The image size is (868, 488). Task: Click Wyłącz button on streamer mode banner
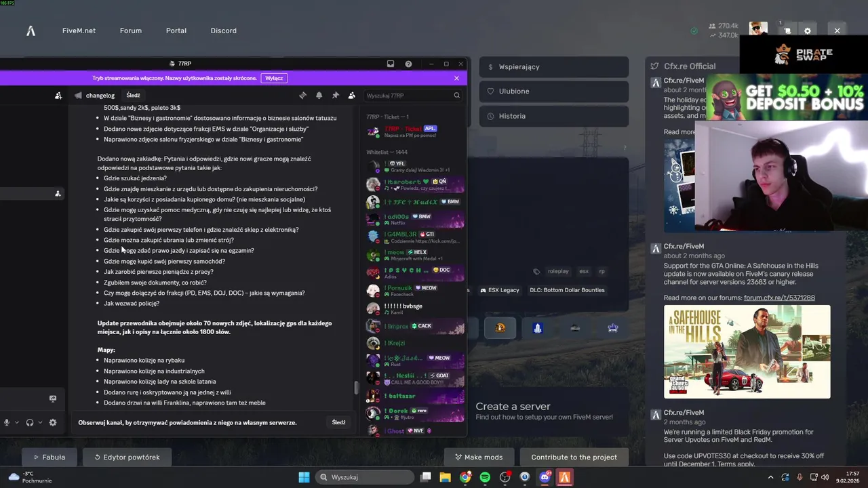274,78
